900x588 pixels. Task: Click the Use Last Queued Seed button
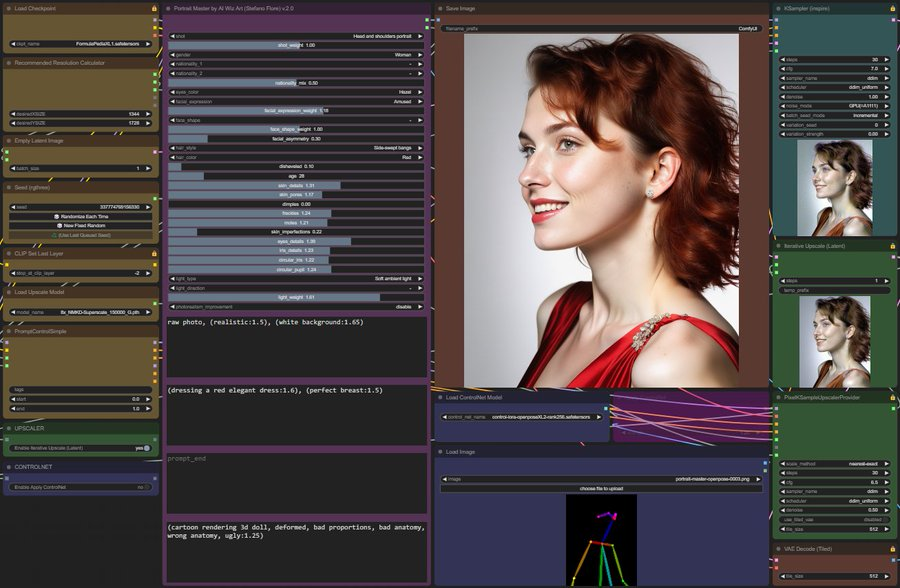coord(81,235)
